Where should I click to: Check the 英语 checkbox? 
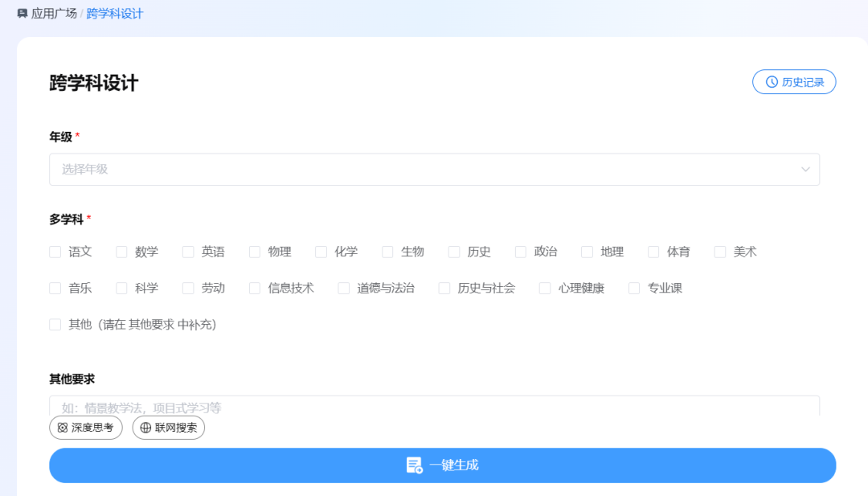pyautogui.click(x=187, y=252)
